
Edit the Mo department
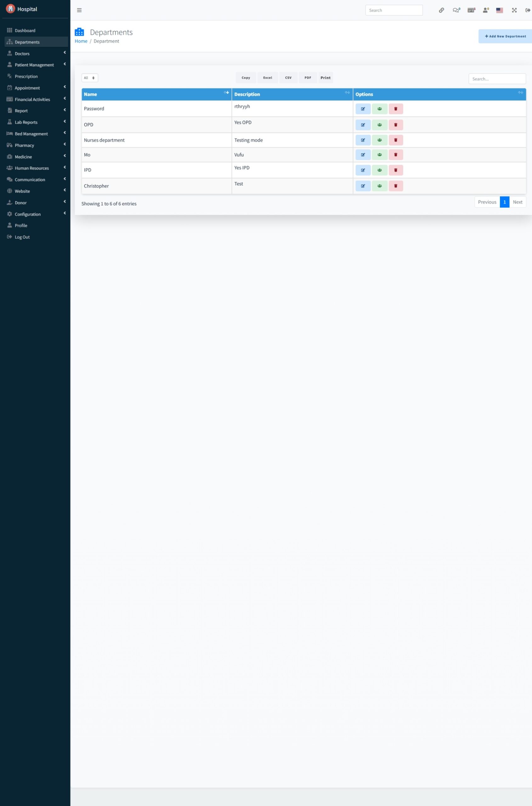(363, 155)
